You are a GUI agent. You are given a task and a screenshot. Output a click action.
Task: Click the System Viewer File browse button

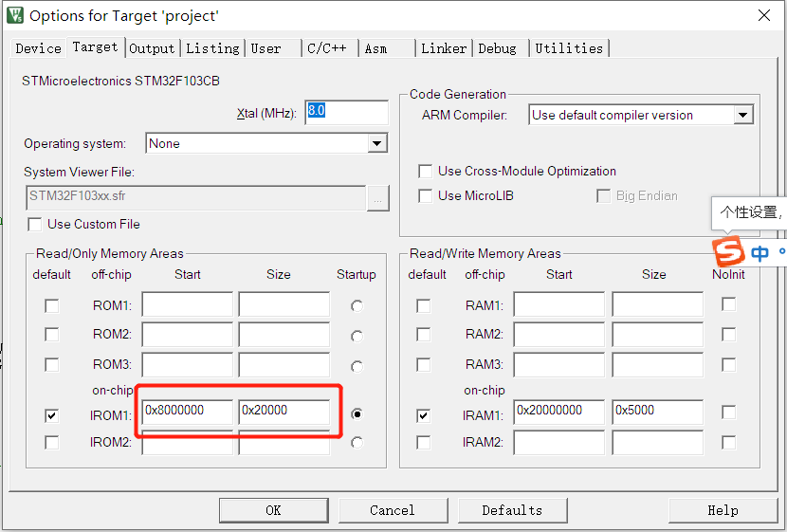(x=378, y=198)
